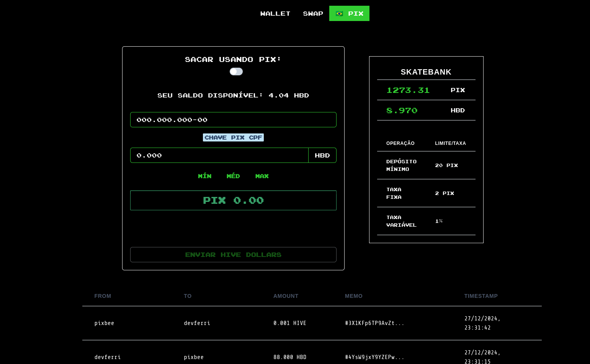Click the Chave PIX CPF label

pyautogui.click(x=233, y=138)
